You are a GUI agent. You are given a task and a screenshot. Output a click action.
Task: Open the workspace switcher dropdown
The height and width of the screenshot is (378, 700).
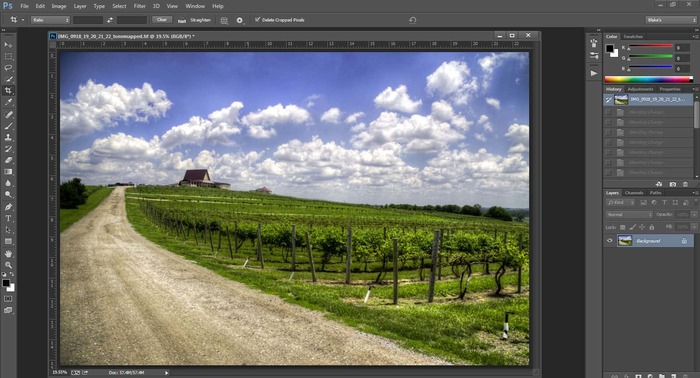tap(671, 20)
